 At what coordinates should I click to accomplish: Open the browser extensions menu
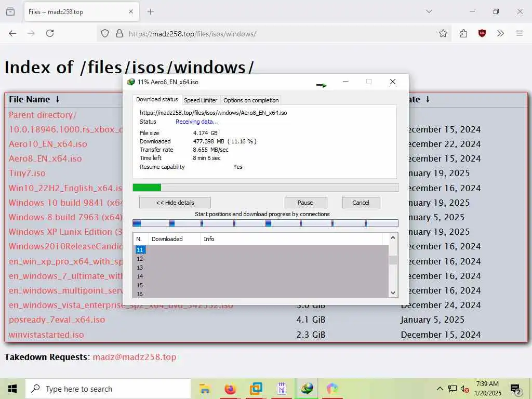tap(463, 33)
